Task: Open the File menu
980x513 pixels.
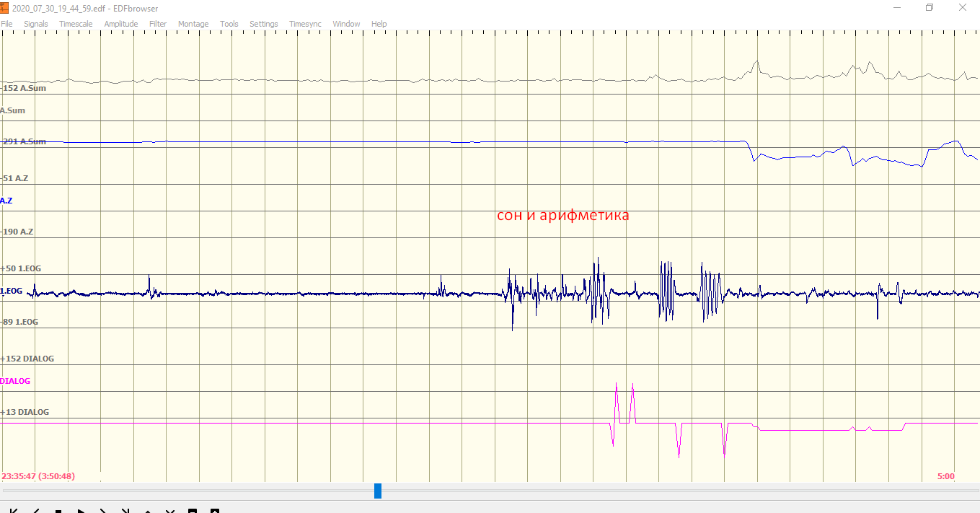Action: [6, 24]
